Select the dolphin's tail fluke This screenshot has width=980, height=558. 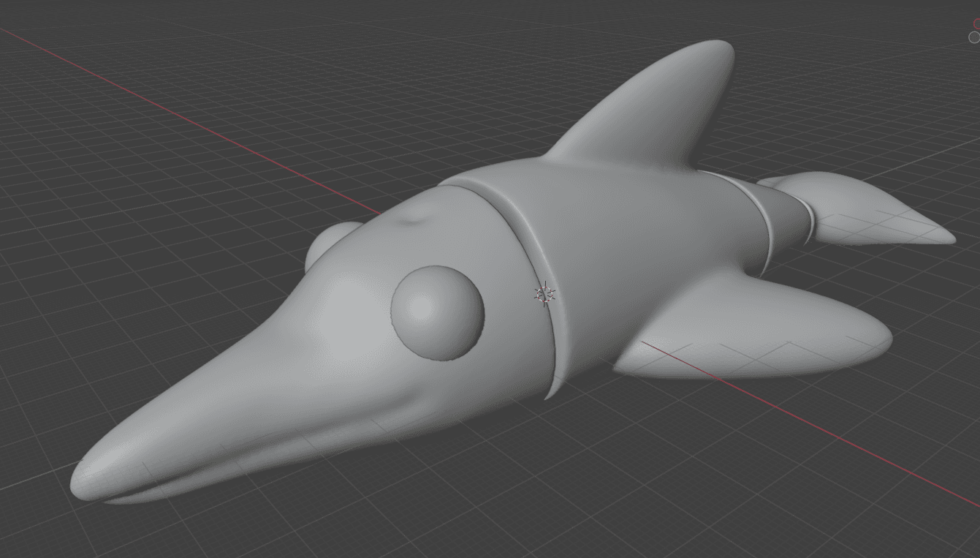tap(862, 208)
